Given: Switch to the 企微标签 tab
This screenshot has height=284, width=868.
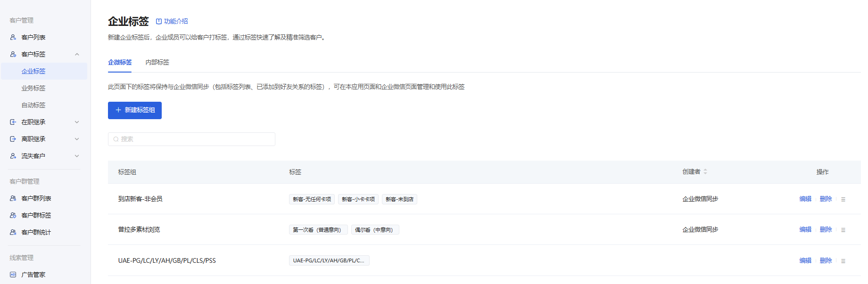Looking at the screenshot, I should click(120, 62).
